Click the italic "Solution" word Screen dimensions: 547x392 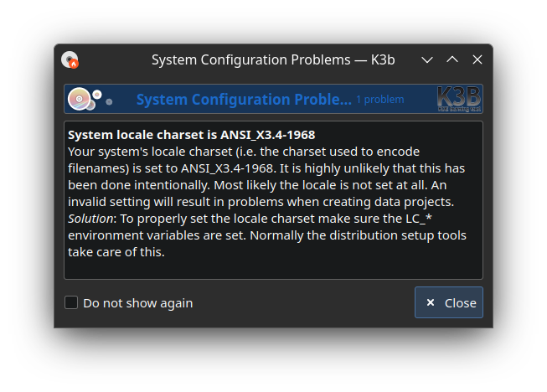(88, 218)
